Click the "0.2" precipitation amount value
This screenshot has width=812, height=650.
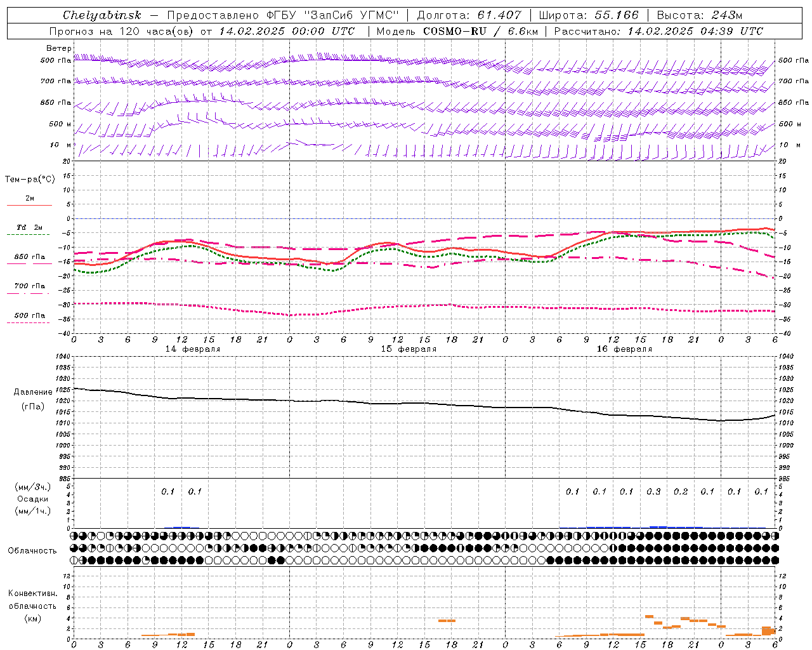coord(681,491)
